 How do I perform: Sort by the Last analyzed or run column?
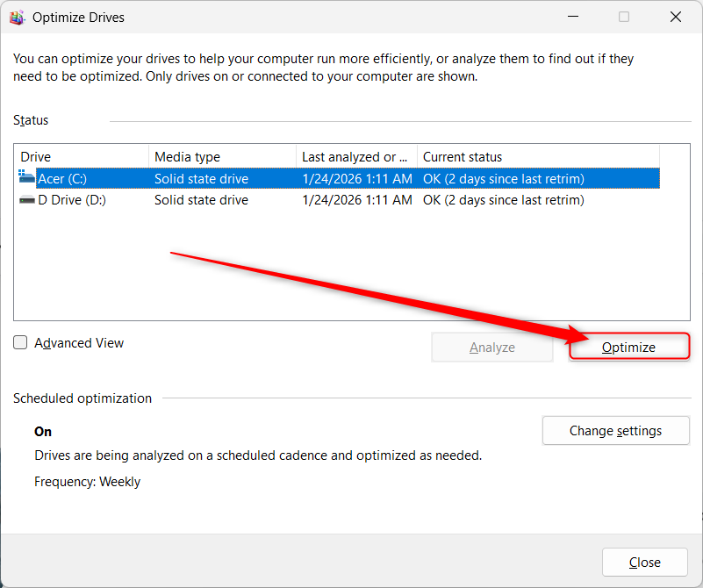tap(351, 156)
